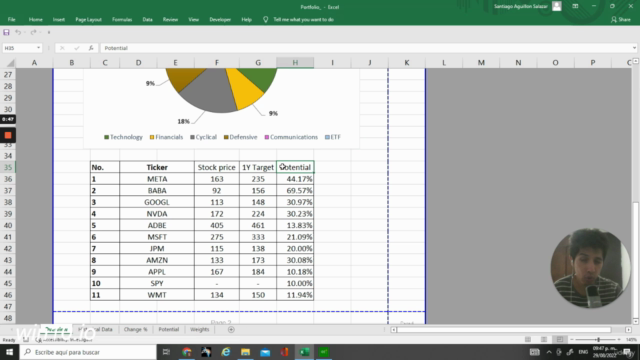
Task: Switch to the Historical Data sheet tab
Action: click(95, 329)
